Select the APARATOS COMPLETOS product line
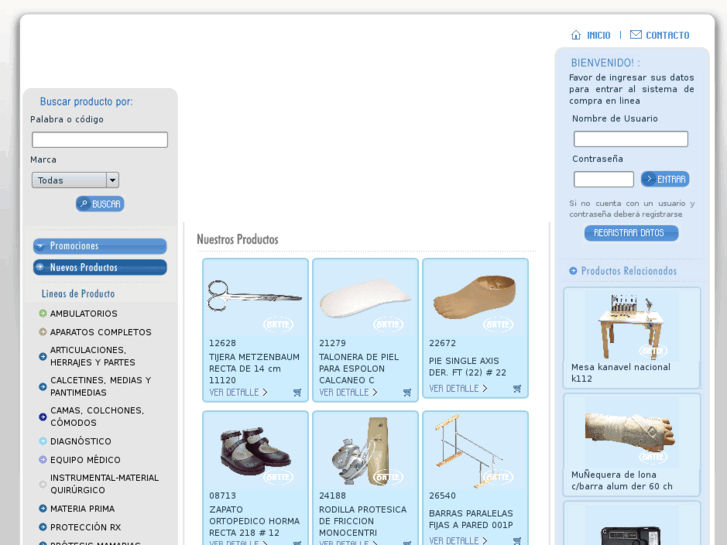Viewport: 727px width, 545px height. pyautogui.click(x=101, y=332)
